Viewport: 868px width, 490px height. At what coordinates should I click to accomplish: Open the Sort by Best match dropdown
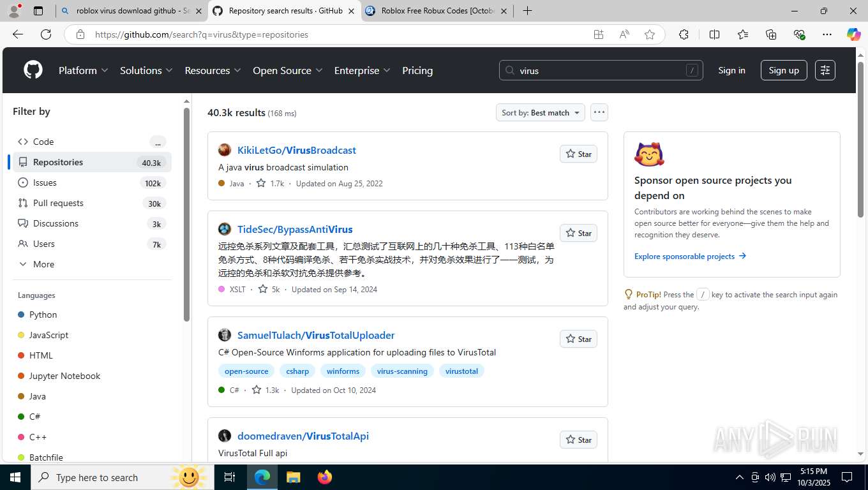(541, 112)
